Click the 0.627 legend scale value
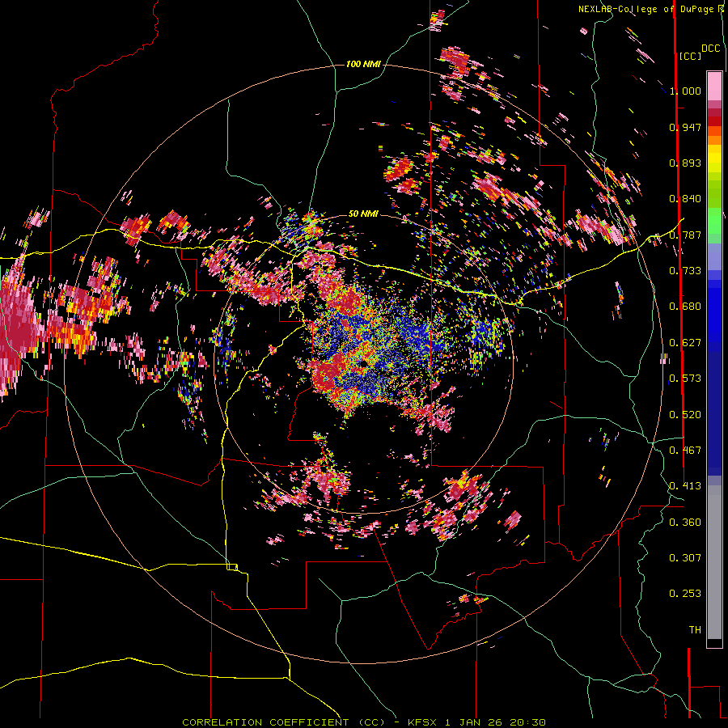 pyautogui.click(x=685, y=342)
